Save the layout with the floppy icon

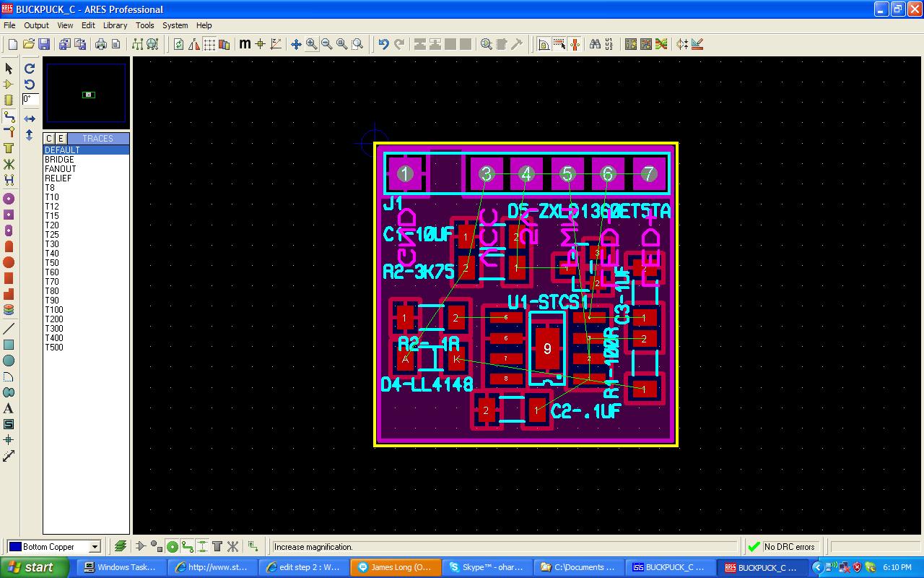pos(44,44)
